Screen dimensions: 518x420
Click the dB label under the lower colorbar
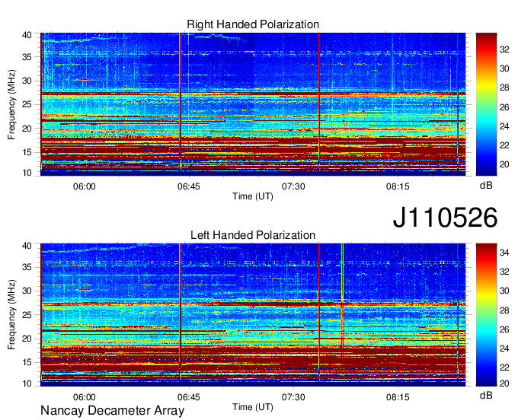(x=486, y=395)
